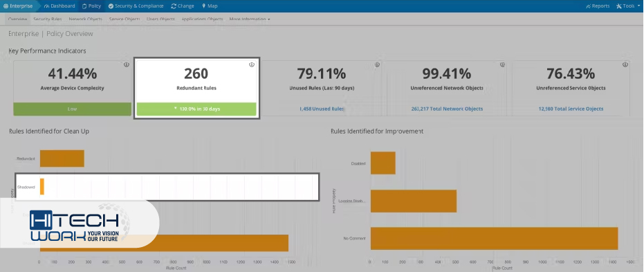Expand the More Information dropdown

point(250,19)
